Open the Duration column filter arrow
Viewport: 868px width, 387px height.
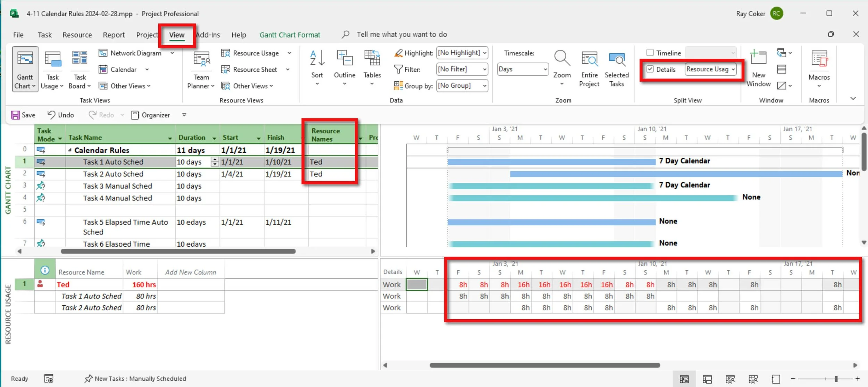tap(214, 138)
